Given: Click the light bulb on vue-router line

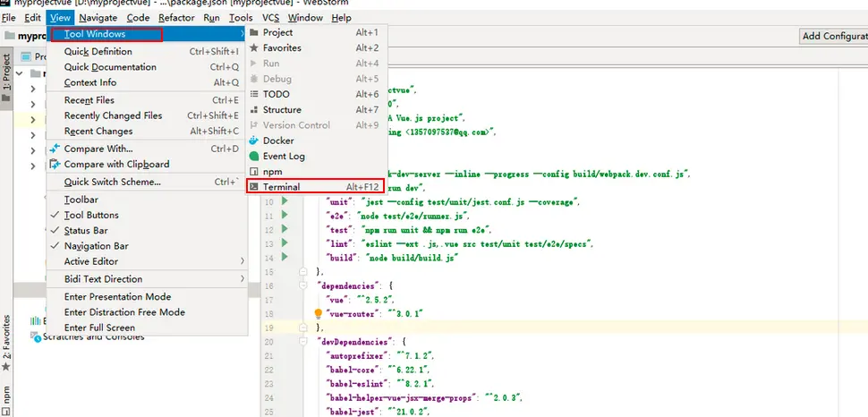Looking at the screenshot, I should pyautogui.click(x=318, y=313).
